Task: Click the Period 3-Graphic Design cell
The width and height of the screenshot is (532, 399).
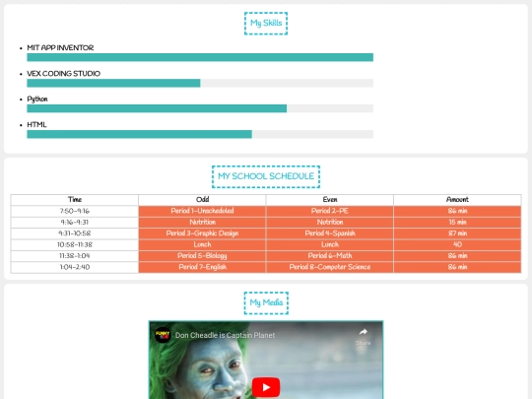Action: [x=202, y=233]
